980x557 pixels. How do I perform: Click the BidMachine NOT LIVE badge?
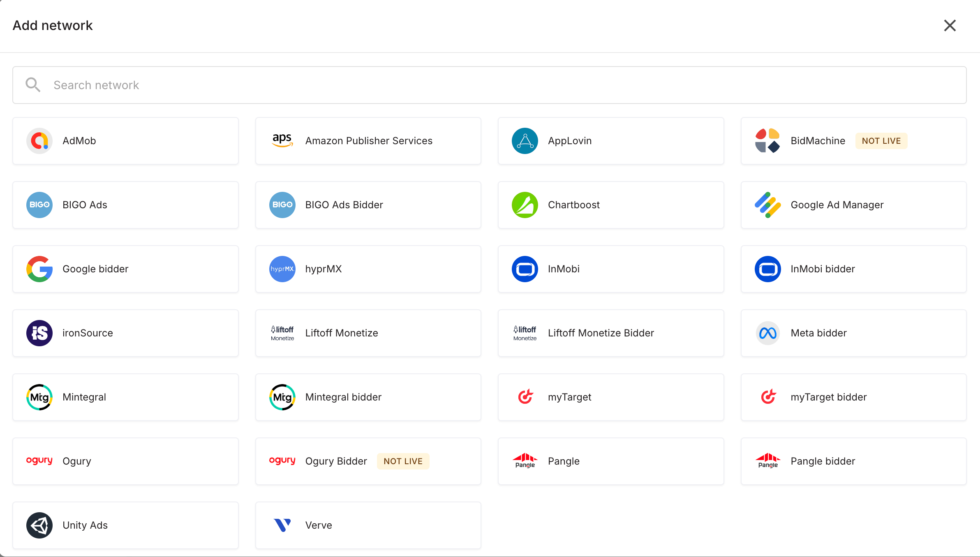881,141
